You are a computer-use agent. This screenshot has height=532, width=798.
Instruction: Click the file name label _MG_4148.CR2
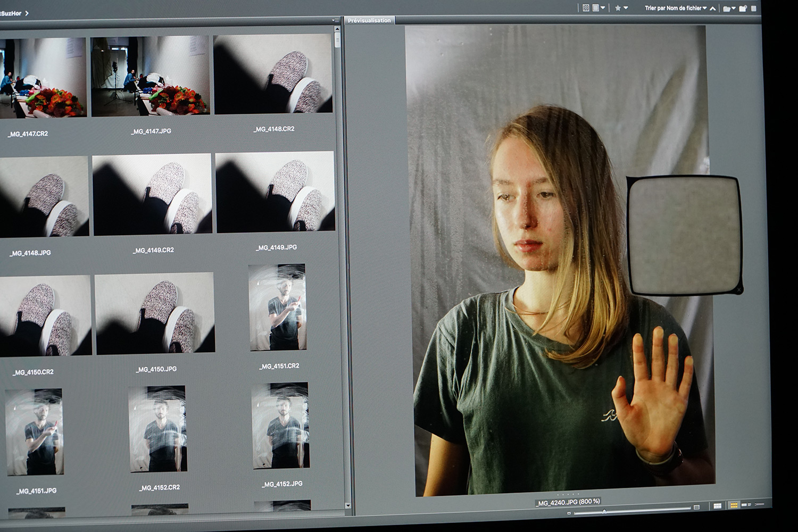[274, 129]
